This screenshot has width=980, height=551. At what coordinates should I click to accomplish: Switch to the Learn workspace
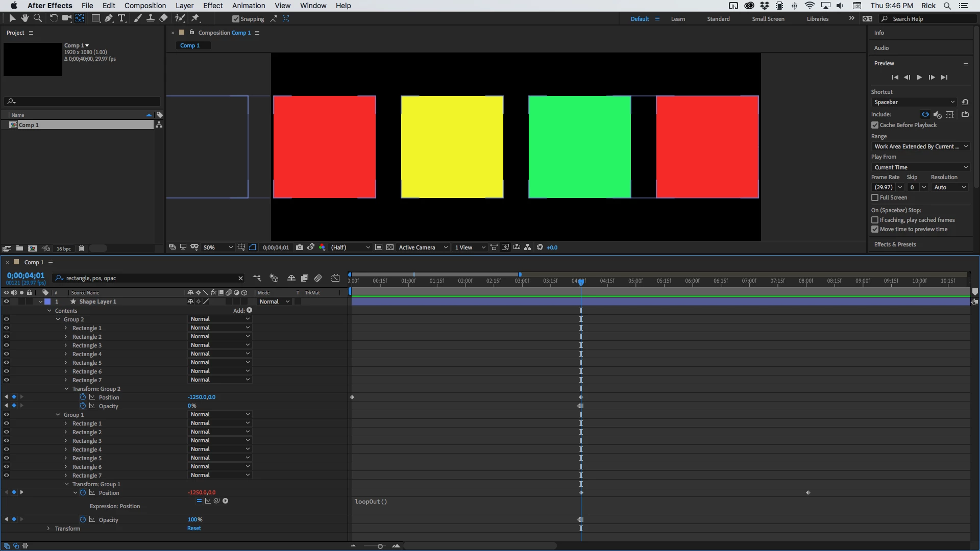click(678, 19)
